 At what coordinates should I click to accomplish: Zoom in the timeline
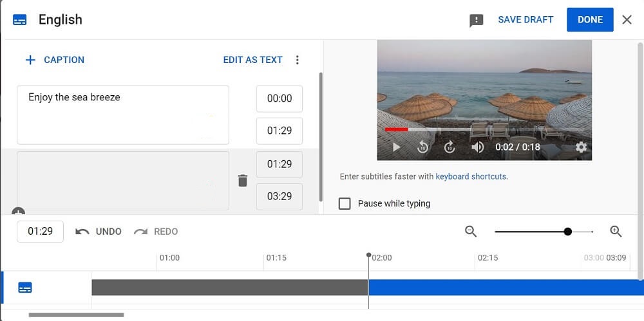coord(616,232)
